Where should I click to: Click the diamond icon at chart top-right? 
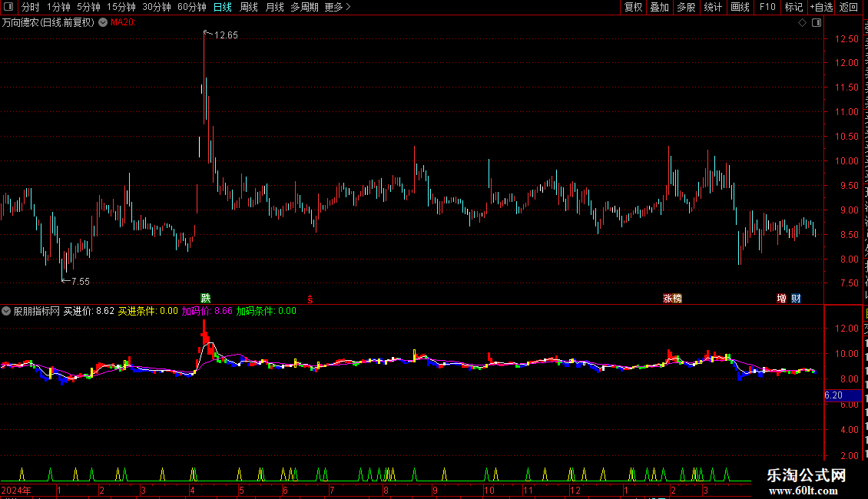[x=802, y=23]
